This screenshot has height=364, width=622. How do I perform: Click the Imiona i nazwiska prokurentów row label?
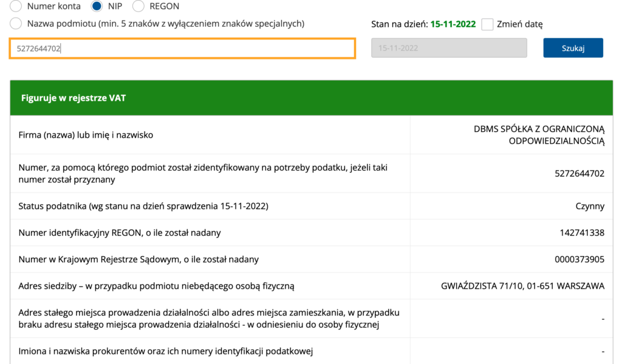coord(165,351)
